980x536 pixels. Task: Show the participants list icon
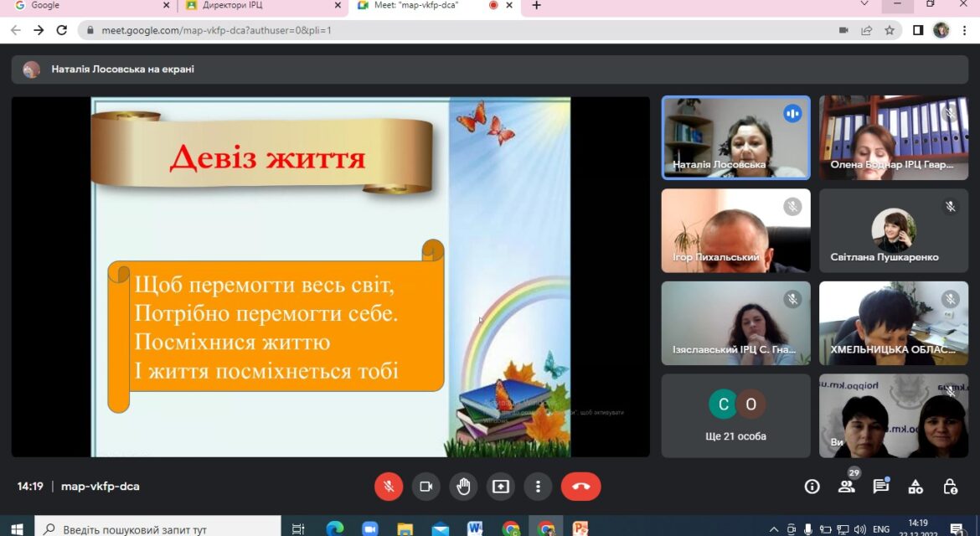(x=846, y=487)
